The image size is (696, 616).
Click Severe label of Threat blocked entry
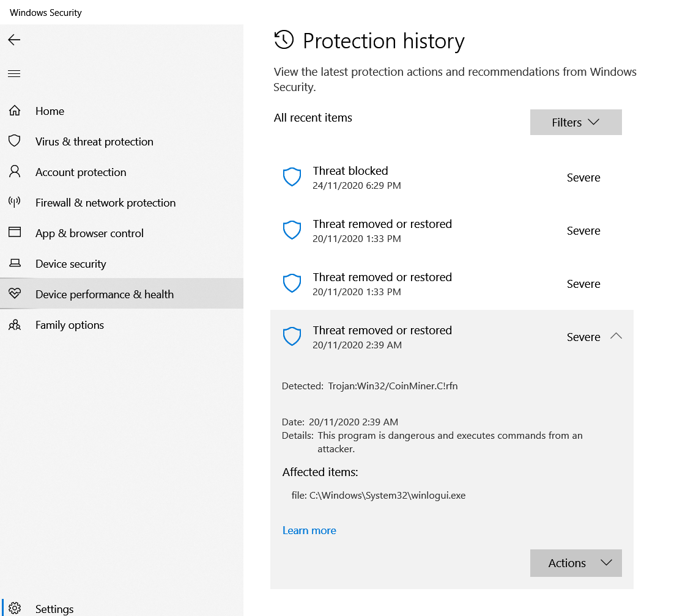(583, 177)
